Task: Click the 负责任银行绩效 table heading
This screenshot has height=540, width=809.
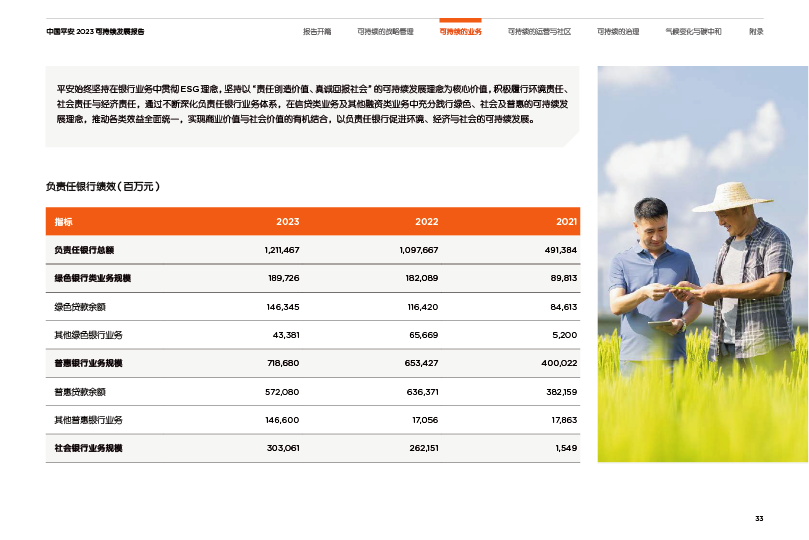Action: pyautogui.click(x=103, y=186)
